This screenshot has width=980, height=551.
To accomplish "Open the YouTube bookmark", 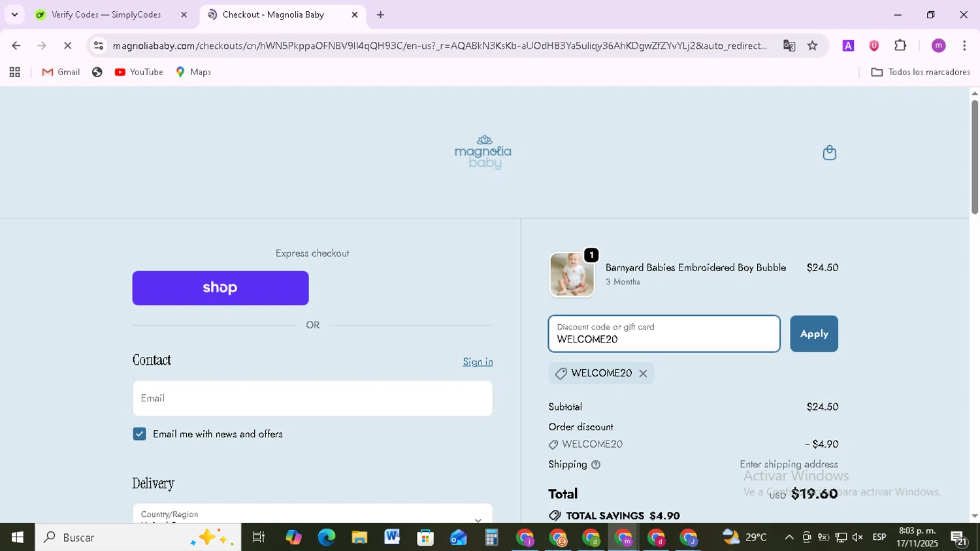I will pyautogui.click(x=139, y=73).
